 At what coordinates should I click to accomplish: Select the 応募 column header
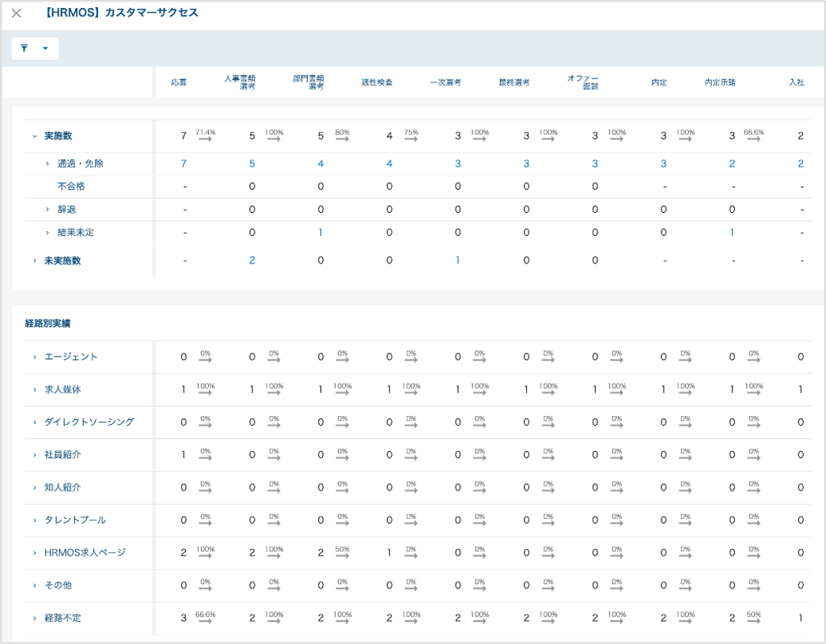(179, 82)
